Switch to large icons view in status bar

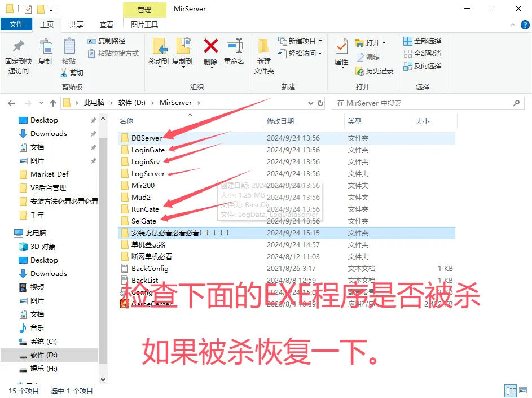click(x=523, y=391)
